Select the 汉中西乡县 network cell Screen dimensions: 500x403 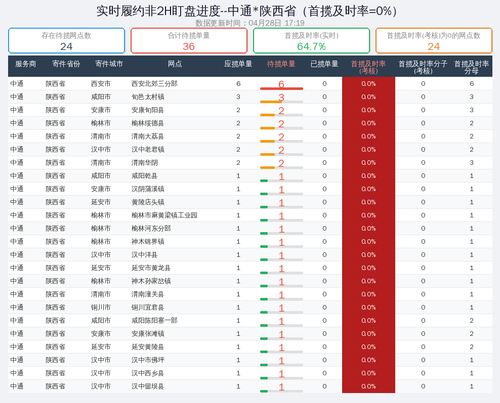(148, 373)
